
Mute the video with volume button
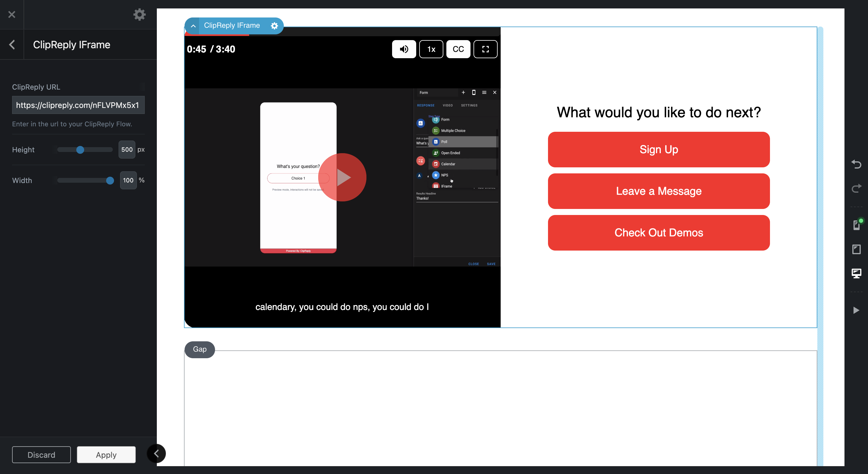(x=404, y=49)
